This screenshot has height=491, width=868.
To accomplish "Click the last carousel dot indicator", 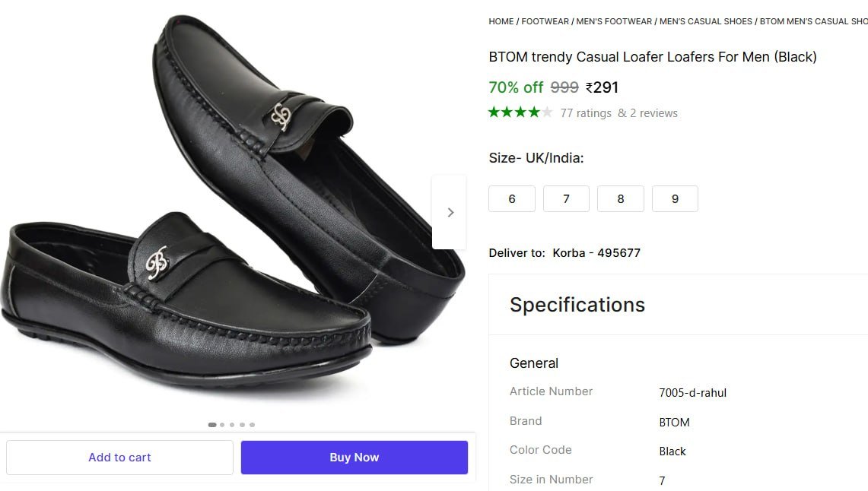I will click(x=252, y=425).
